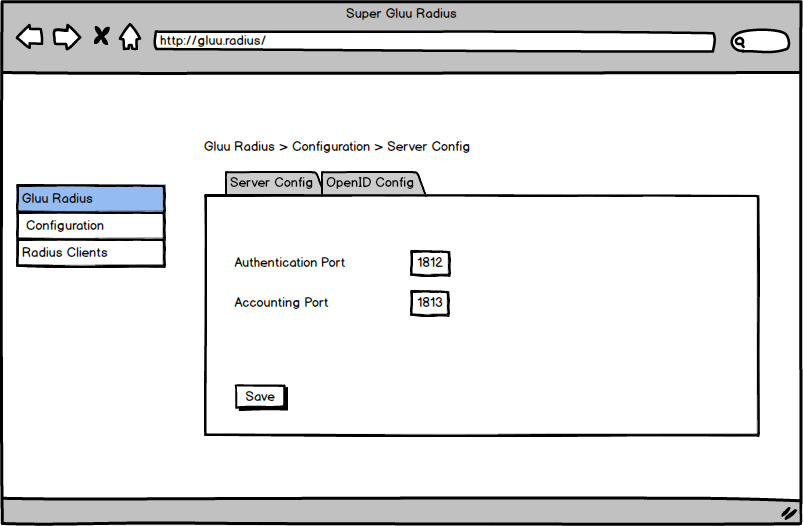The image size is (803, 526).
Task: Click into the browser search box
Action: click(x=760, y=41)
